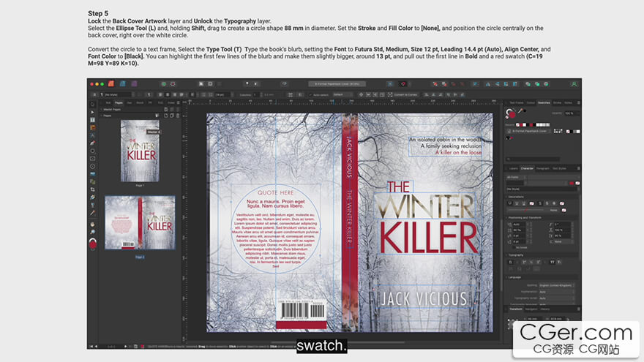Viewport: 644px width, 362px height.
Task: Select the full cover spread thumbnail
Action: tap(140, 222)
